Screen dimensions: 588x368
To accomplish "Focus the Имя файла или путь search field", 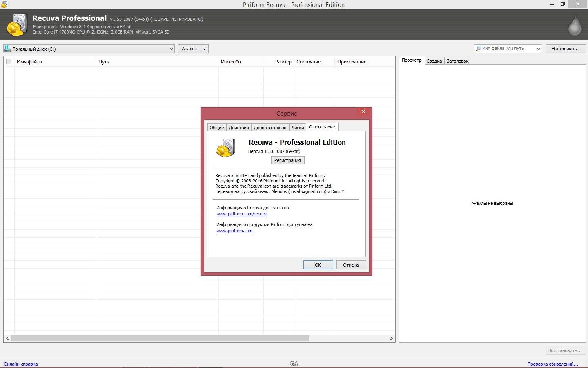I will click(508, 49).
